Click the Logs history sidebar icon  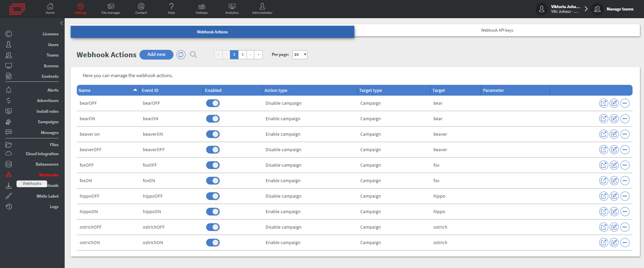tap(9, 207)
